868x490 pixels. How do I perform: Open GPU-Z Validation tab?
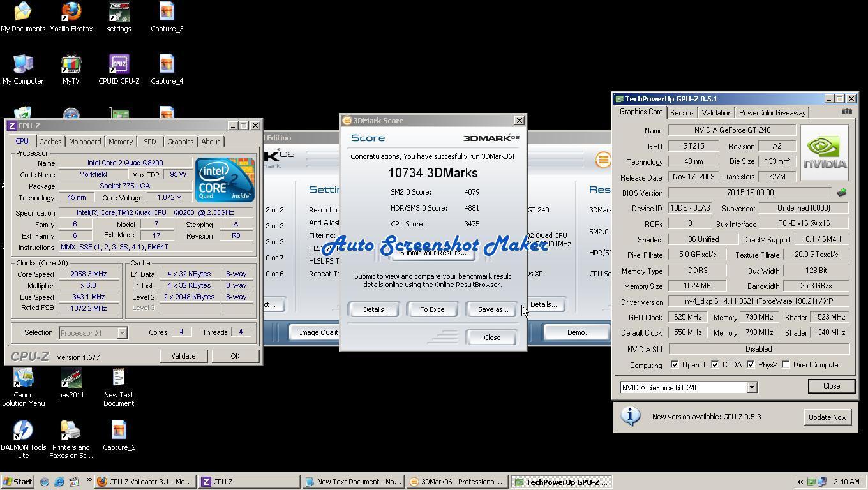point(716,113)
